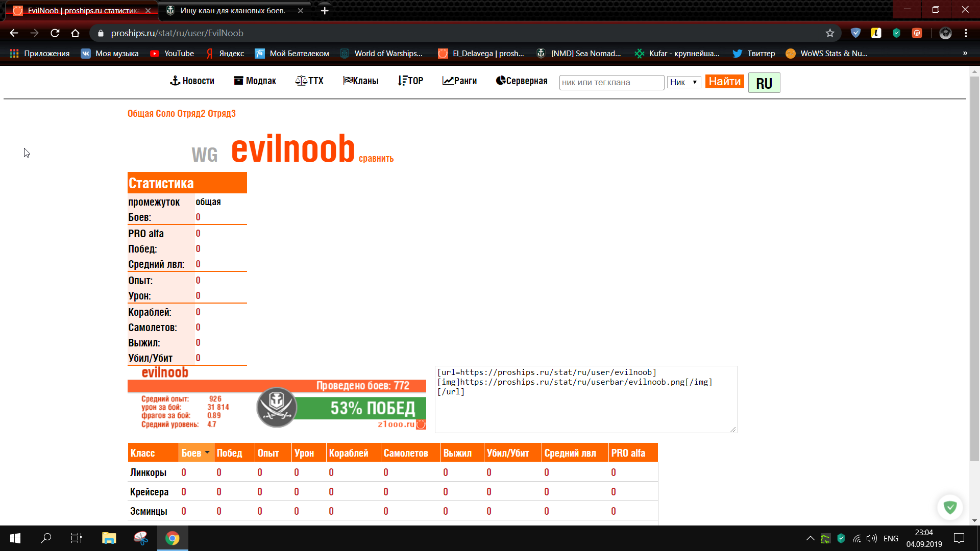This screenshot has width=980, height=551.
Task: Open File Explorer from the taskbar
Action: (x=109, y=538)
